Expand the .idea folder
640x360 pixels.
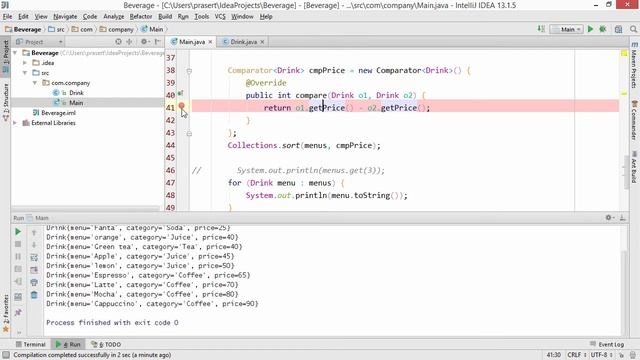pos(25,63)
